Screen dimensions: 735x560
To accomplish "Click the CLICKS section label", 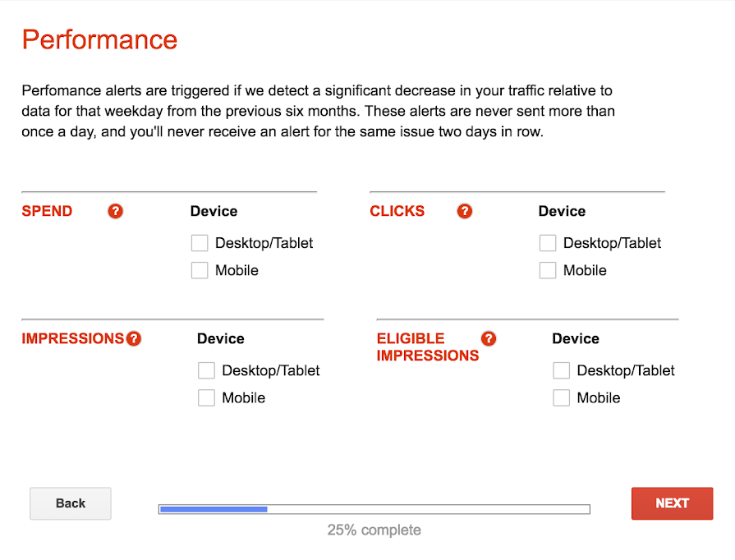I will [397, 211].
